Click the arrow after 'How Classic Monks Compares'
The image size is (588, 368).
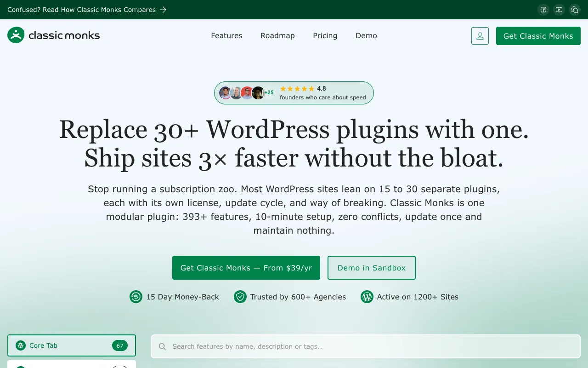[x=163, y=10]
